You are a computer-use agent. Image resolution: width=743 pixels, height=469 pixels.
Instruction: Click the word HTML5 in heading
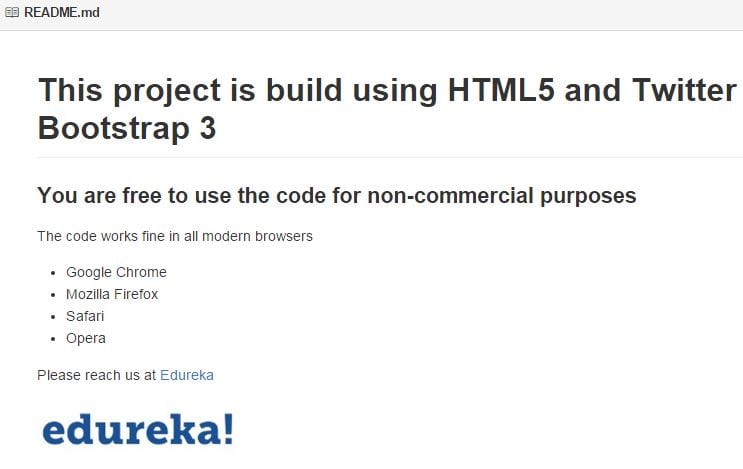point(501,90)
